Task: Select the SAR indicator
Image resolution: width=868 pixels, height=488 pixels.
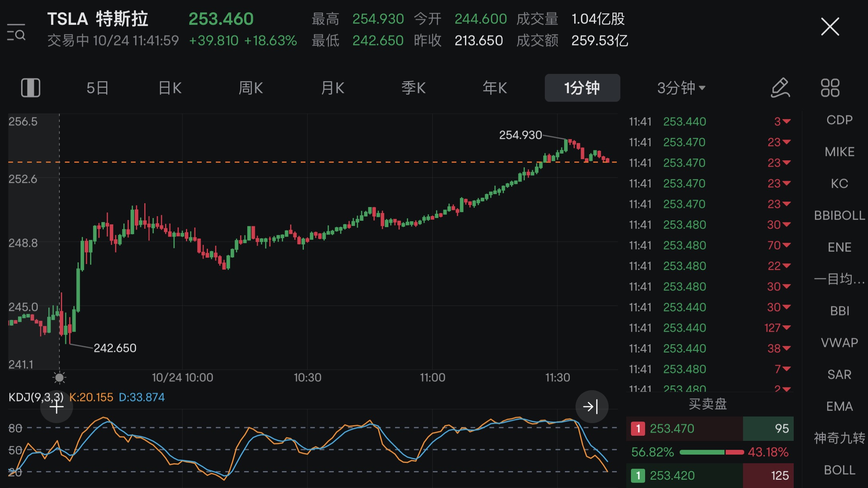Action: (x=839, y=374)
